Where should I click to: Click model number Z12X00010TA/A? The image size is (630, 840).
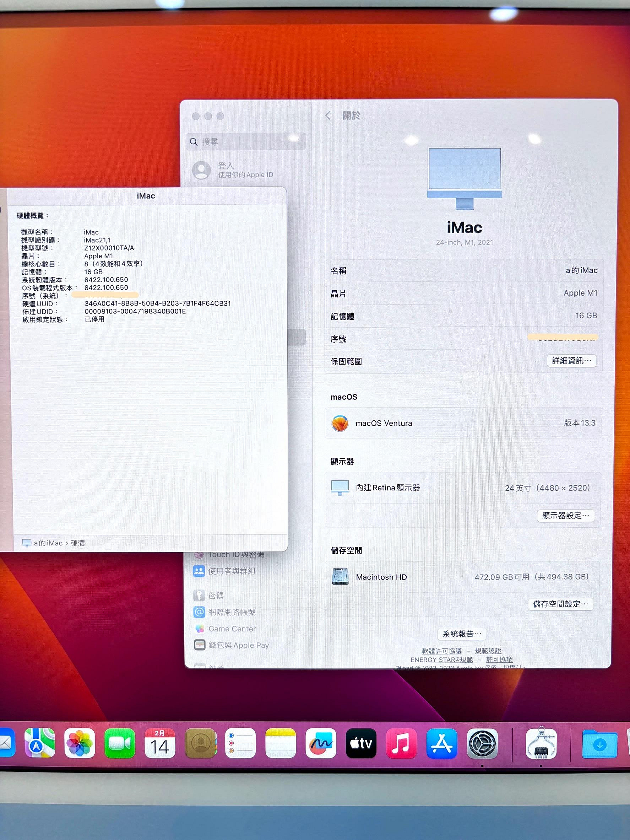point(109,248)
